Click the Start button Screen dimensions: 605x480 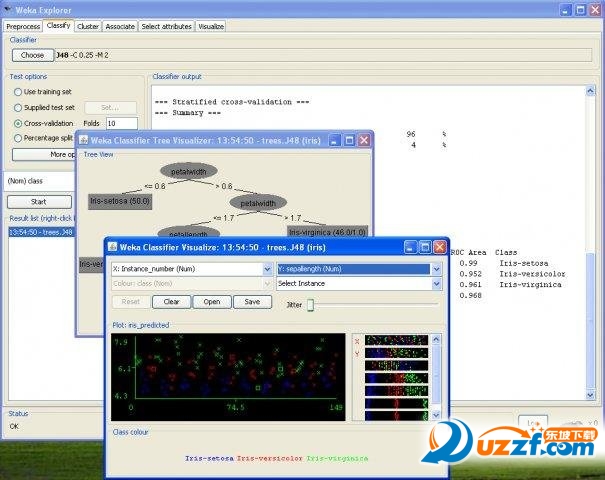coord(39,201)
